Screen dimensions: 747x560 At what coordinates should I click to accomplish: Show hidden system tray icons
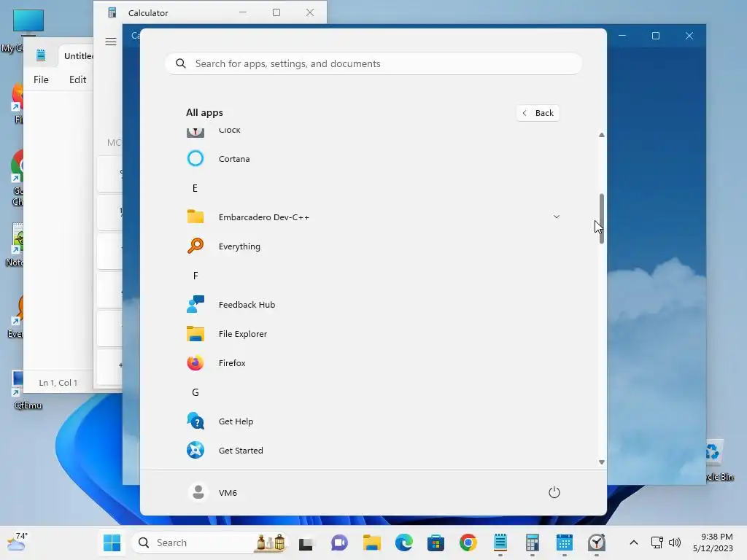tap(634, 542)
